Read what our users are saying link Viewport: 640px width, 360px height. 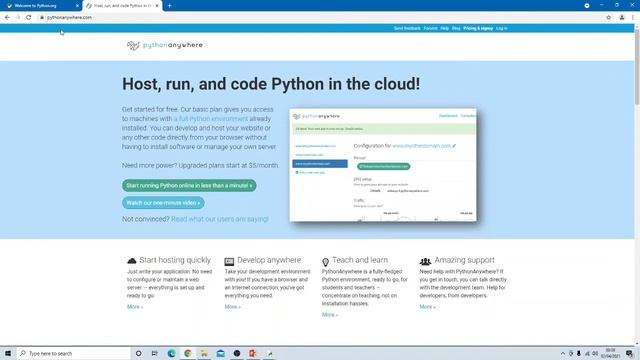point(220,219)
